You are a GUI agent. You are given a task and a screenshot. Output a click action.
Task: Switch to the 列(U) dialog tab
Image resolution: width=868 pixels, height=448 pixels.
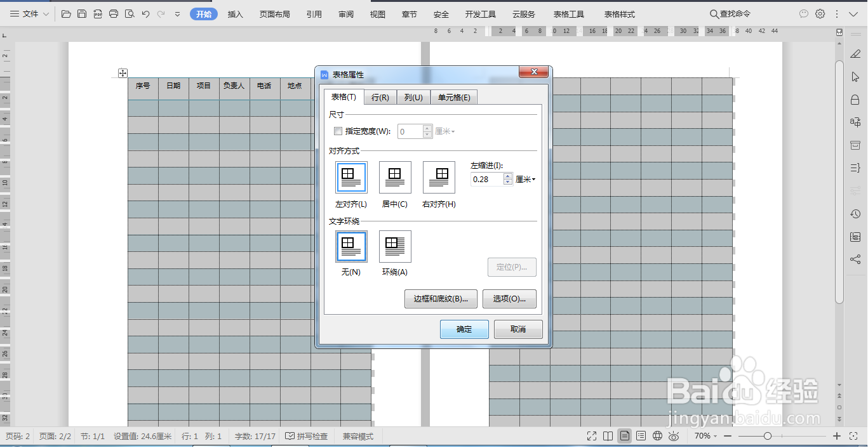[x=413, y=97]
